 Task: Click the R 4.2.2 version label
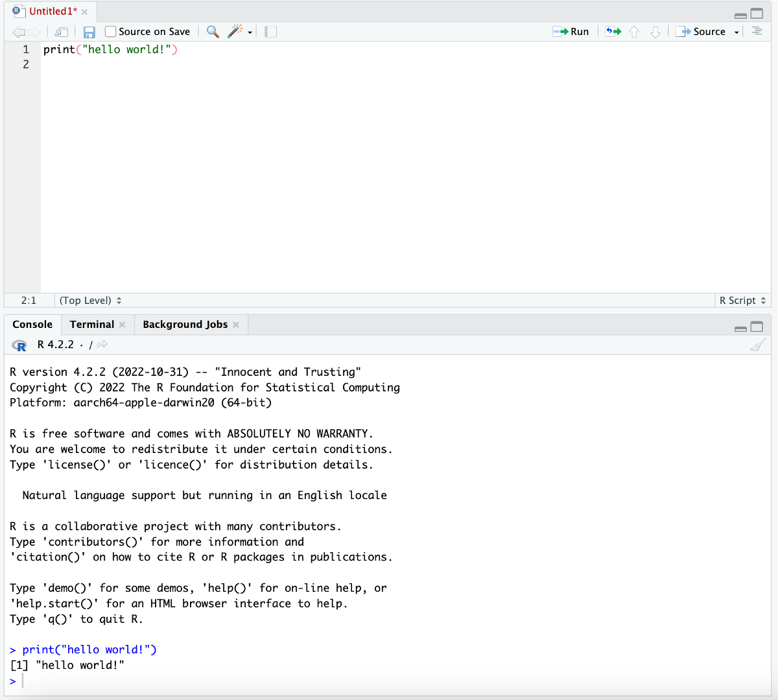pos(56,344)
